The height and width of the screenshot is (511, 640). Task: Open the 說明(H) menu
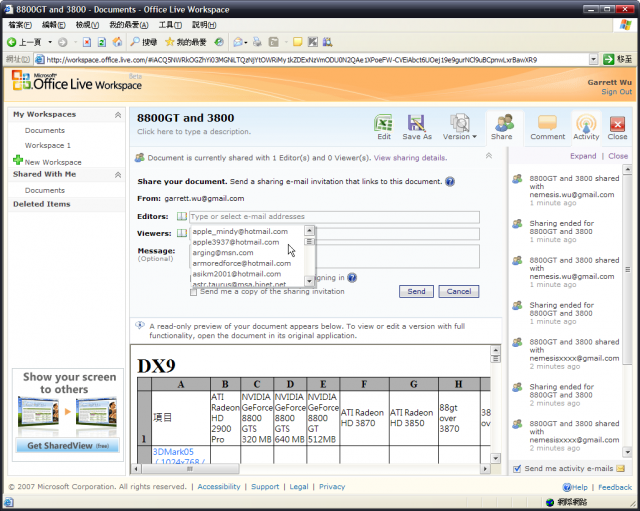click(x=204, y=25)
